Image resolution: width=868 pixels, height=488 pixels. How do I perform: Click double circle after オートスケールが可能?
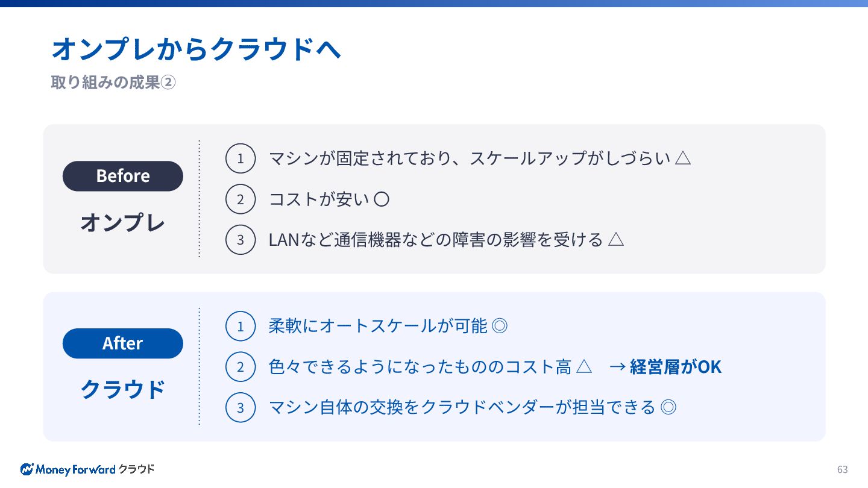pos(500,326)
